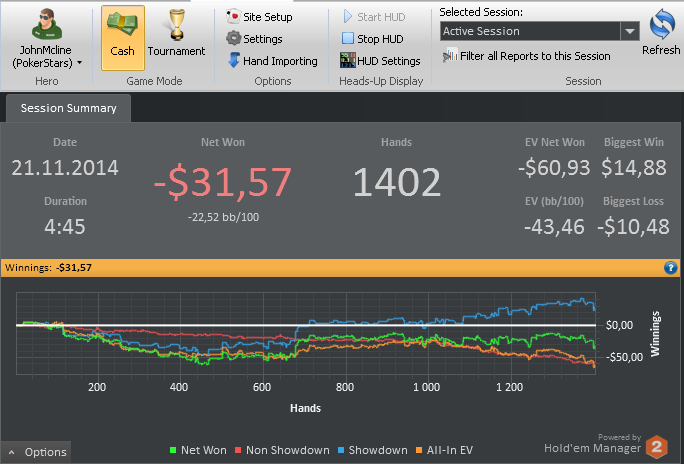Click the Hero player avatar icon
This screenshot has height=464, width=684.
tap(44, 23)
